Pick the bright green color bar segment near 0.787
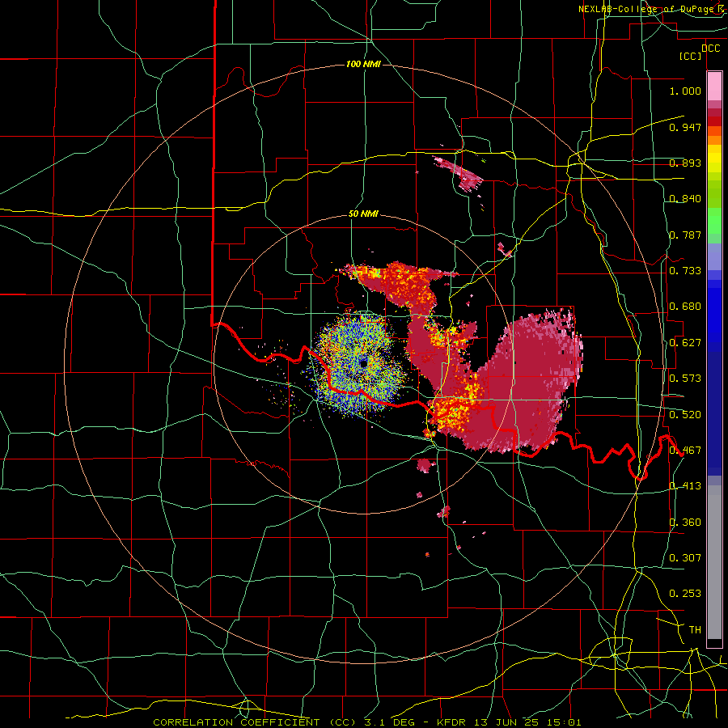Viewport: 728px width, 728px height. pos(714,221)
